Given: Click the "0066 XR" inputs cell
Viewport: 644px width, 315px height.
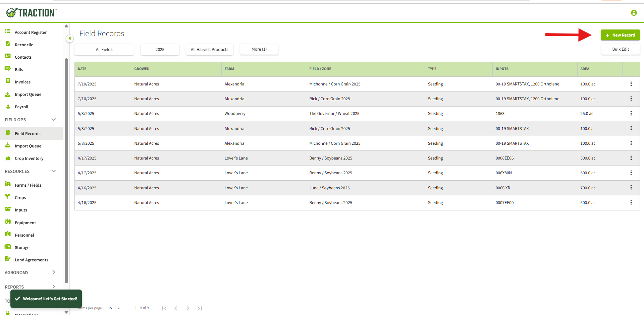Looking at the screenshot, I should (503, 188).
